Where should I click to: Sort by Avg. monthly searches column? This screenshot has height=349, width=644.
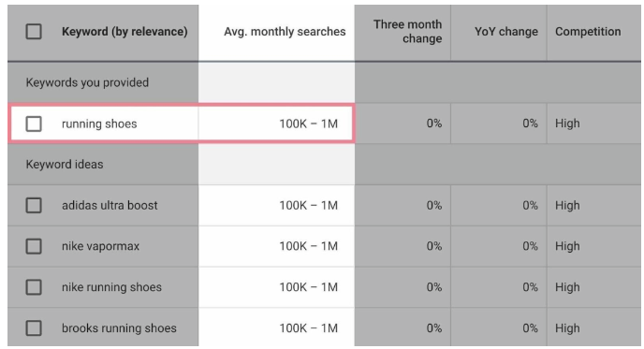[x=285, y=32]
